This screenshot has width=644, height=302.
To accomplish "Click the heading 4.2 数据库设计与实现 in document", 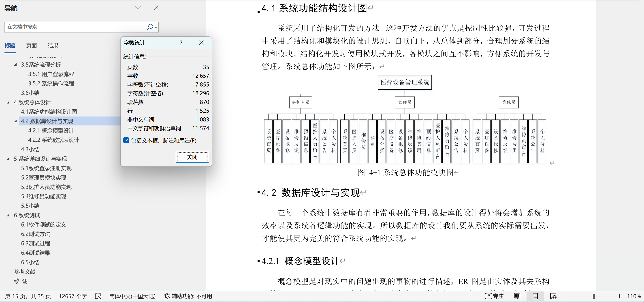I will (x=311, y=193).
